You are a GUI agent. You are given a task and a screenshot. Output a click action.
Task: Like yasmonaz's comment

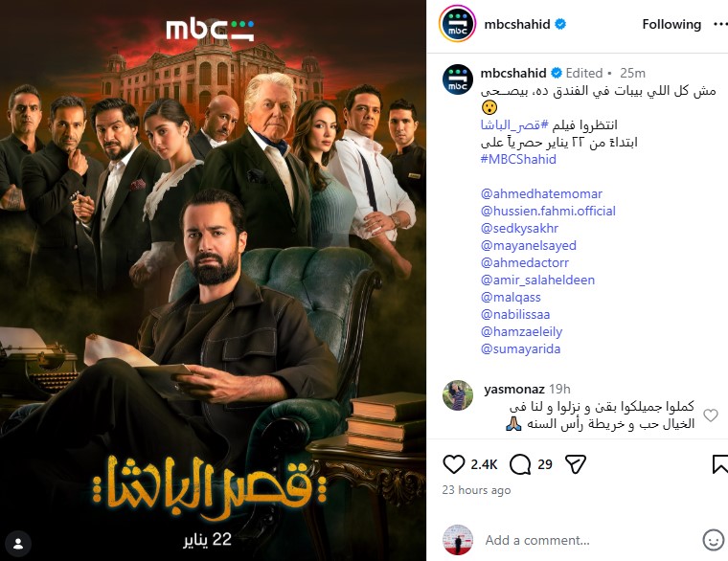[x=711, y=415]
